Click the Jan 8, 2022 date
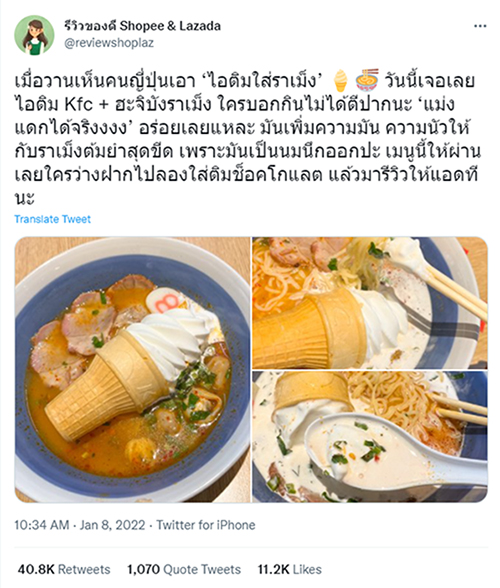This screenshot has height=588, width=500. click(x=112, y=525)
